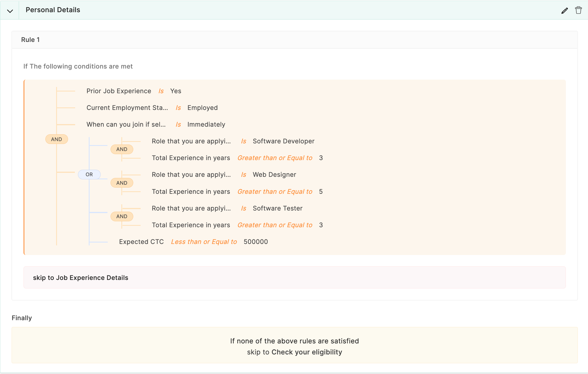Click 'skip to Job Experience Details' action
Image resolution: width=588 pixels, height=374 pixels.
pyautogui.click(x=81, y=278)
